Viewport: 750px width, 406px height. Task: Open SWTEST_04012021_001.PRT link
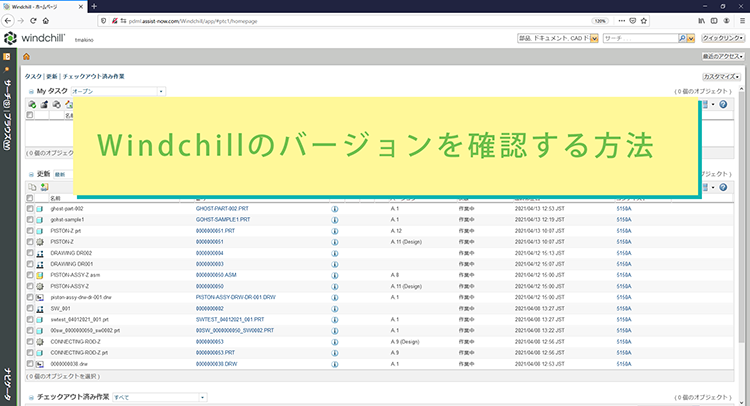click(230, 319)
